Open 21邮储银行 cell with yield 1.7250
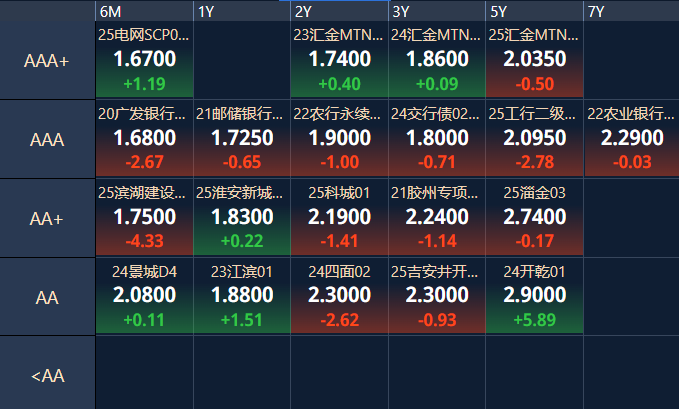Viewport: 679px width, 409px height. click(241, 138)
